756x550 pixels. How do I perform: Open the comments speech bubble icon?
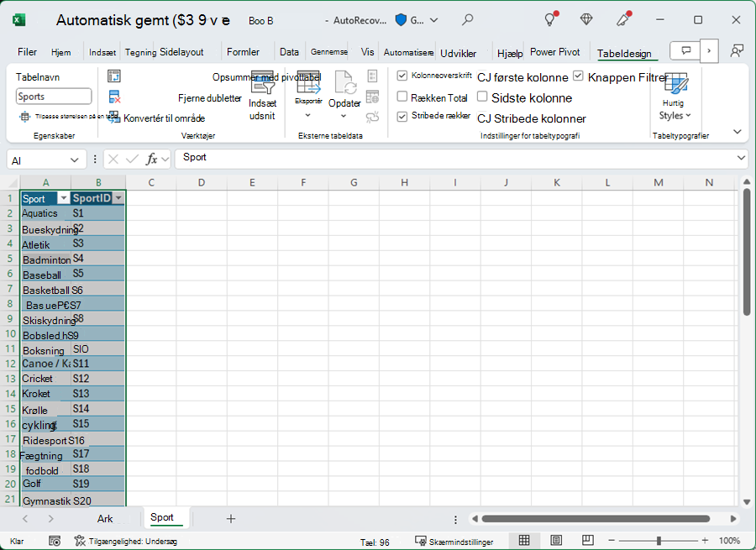[686, 50]
